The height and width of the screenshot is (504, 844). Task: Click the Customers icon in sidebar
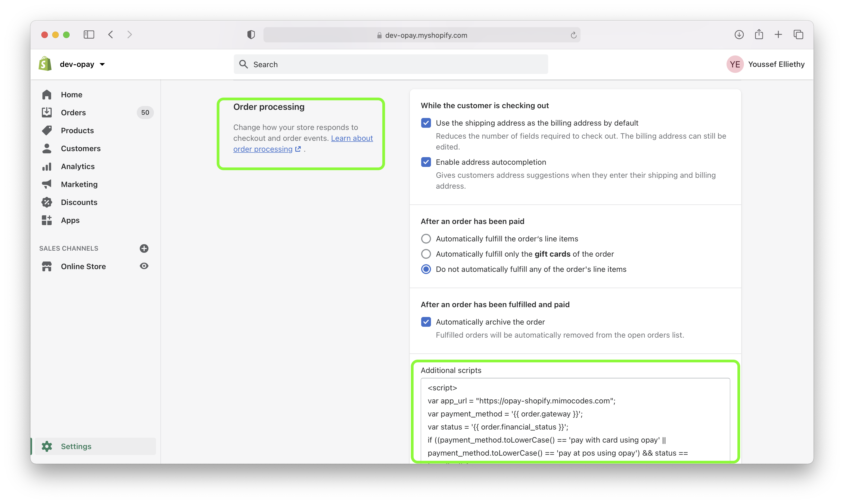point(47,148)
